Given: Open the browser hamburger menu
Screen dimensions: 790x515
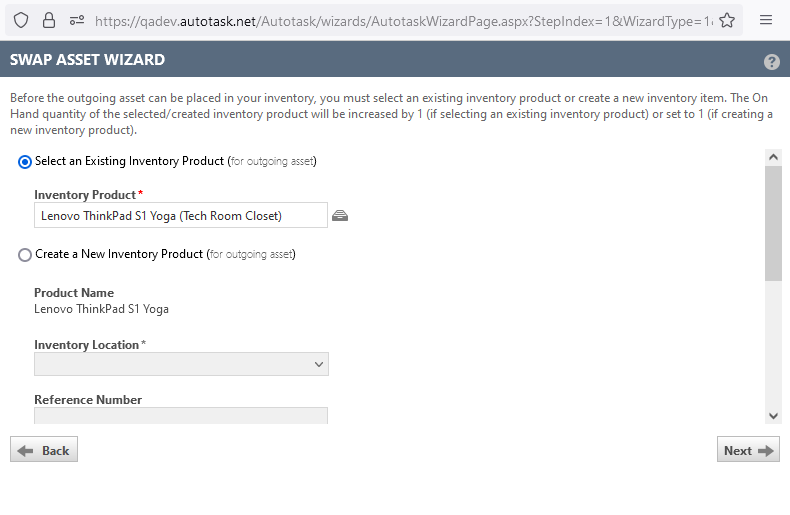Looking at the screenshot, I should point(766,20).
